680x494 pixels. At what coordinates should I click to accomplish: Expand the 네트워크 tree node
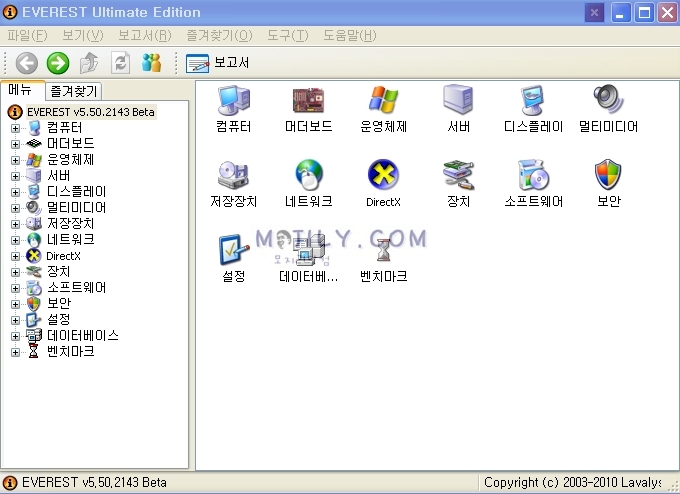(15, 240)
